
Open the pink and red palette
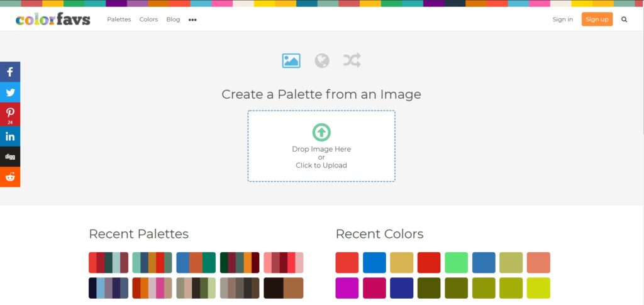click(x=284, y=263)
